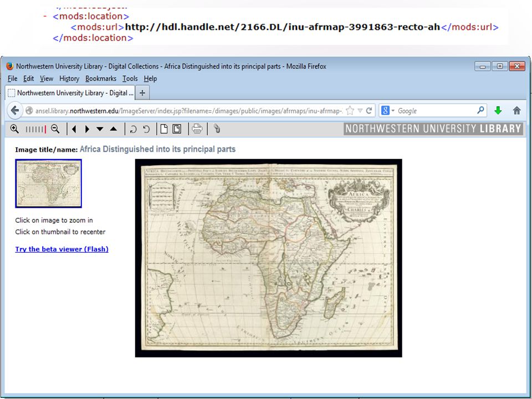Click the Africa Distinguished image title text
The image size is (532, 399).
(157, 149)
